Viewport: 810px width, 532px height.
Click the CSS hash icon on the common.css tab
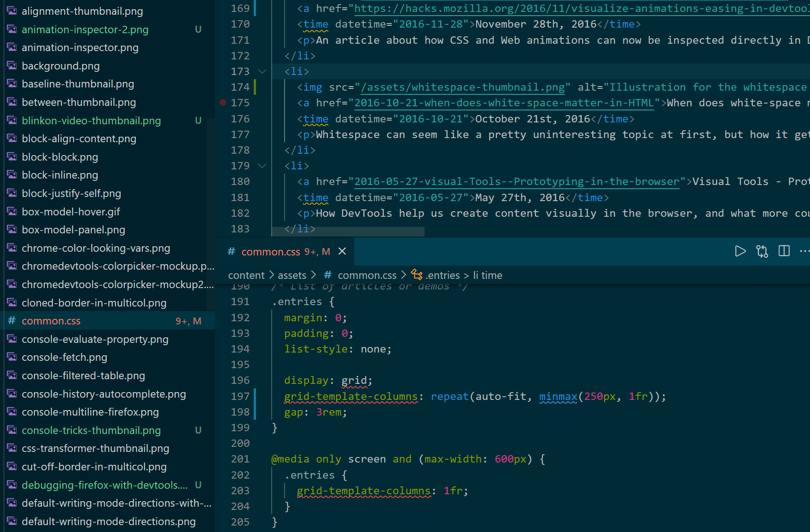coord(231,251)
